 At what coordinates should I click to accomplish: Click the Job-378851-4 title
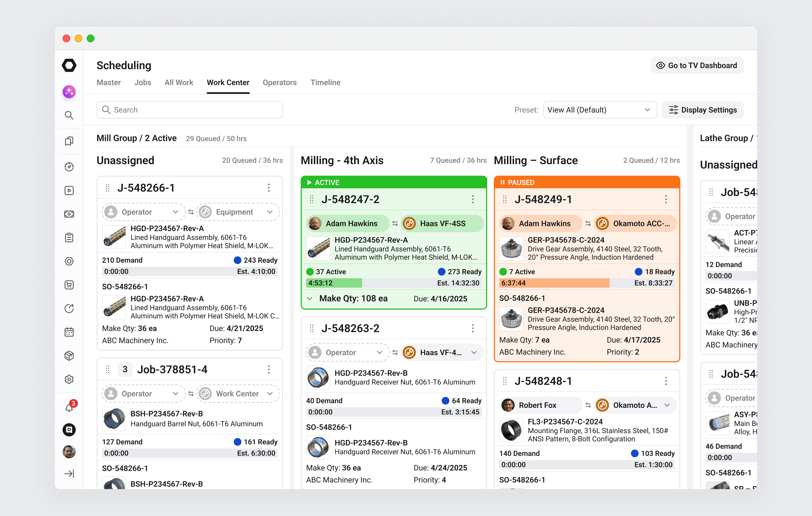click(x=172, y=370)
